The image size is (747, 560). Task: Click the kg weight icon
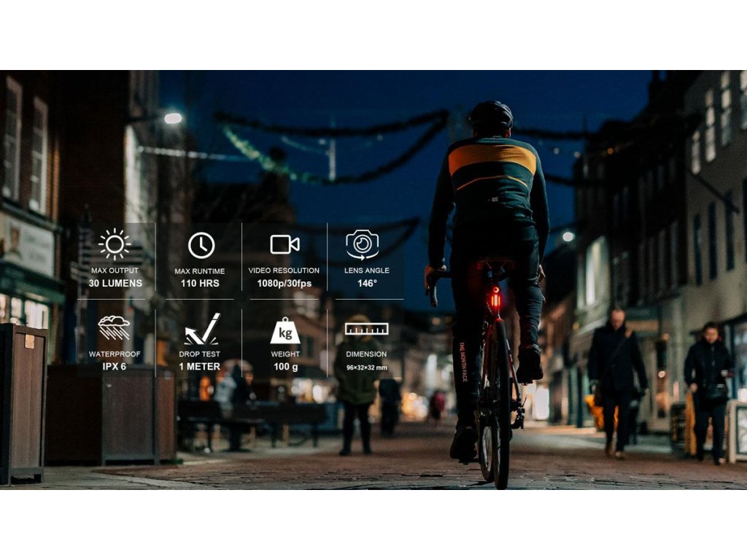tap(285, 330)
